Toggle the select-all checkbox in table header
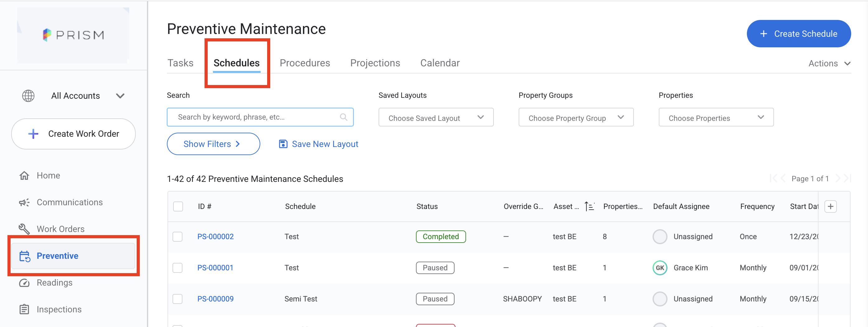The image size is (868, 327). pos(178,206)
